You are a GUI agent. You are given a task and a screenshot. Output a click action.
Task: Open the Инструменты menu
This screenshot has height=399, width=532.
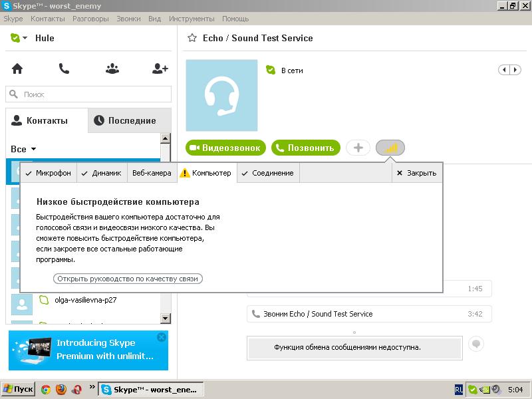[x=192, y=19]
